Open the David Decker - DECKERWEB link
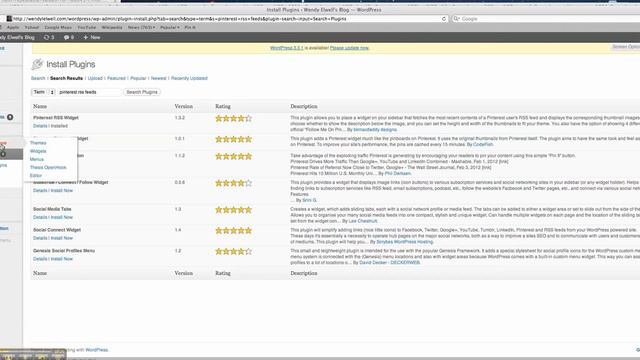 click(389, 263)
